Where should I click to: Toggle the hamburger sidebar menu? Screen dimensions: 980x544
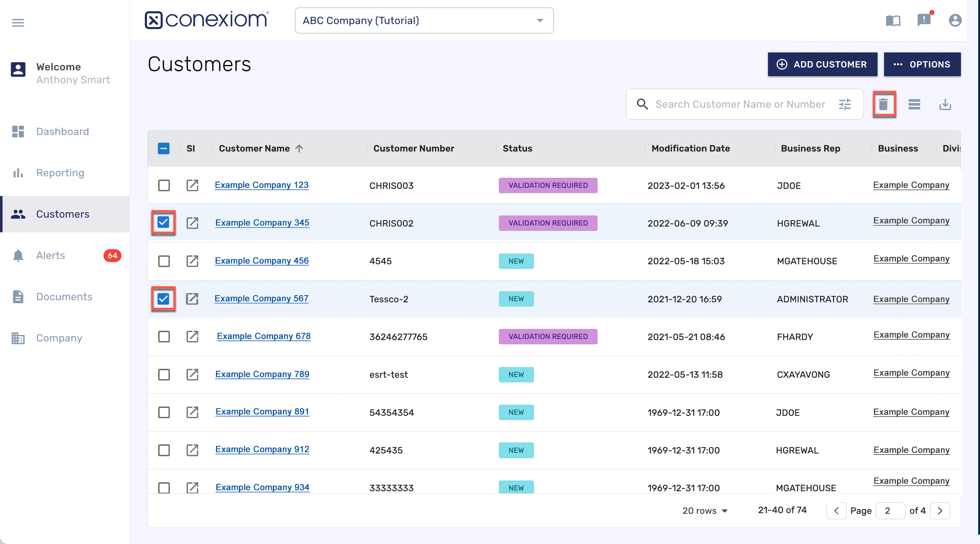pyautogui.click(x=18, y=23)
